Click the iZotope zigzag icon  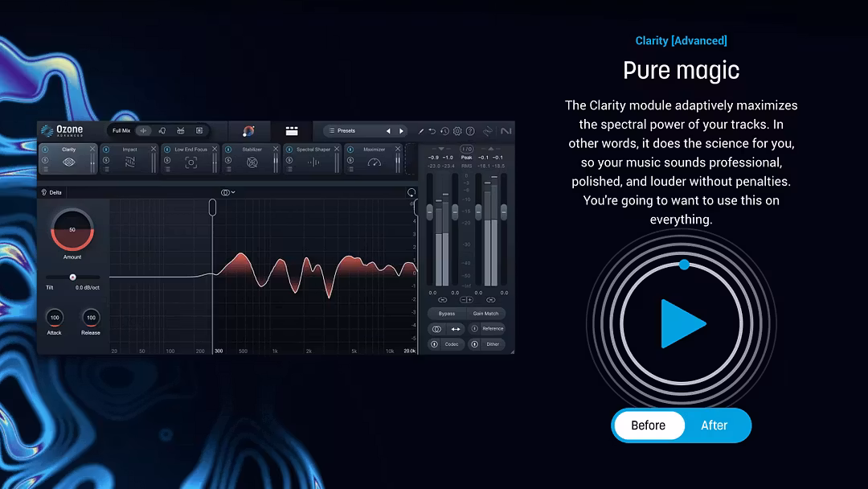pyautogui.click(x=488, y=131)
